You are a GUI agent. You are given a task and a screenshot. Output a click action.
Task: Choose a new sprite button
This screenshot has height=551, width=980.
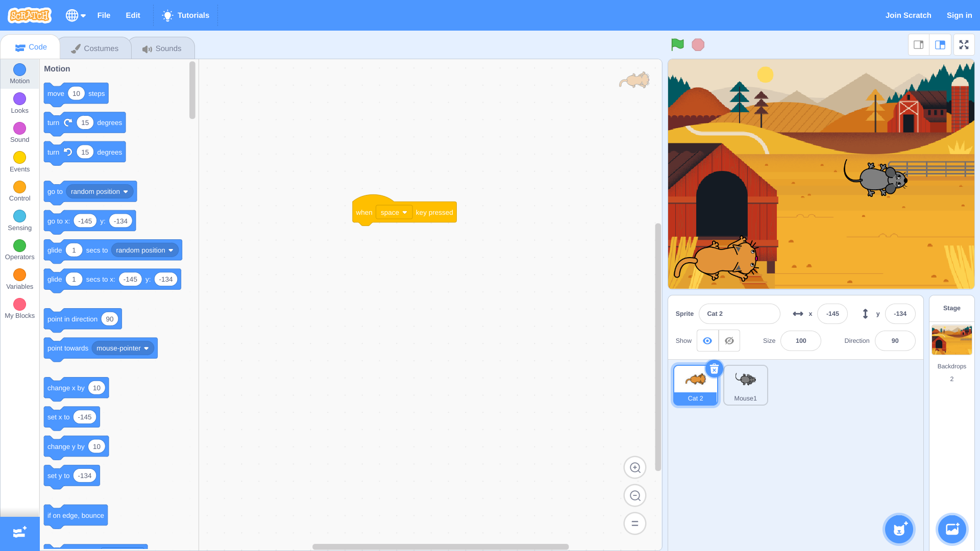[x=899, y=529]
